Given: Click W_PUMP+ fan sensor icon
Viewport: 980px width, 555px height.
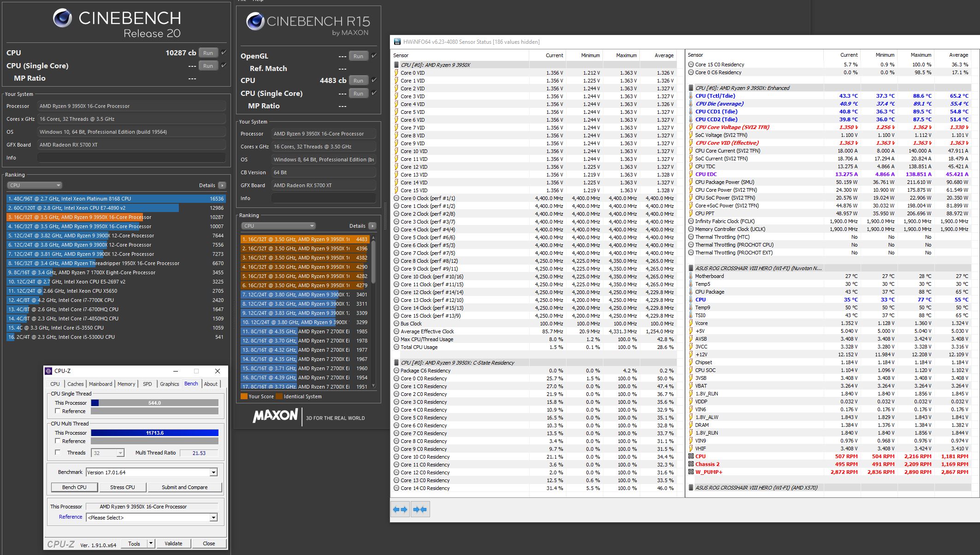Looking at the screenshot, I should point(691,472).
